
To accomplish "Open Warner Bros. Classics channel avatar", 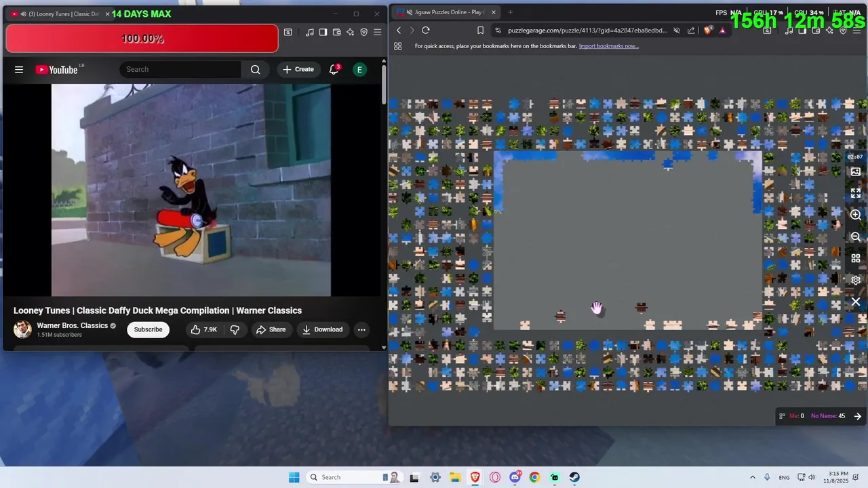I will tap(22, 329).
